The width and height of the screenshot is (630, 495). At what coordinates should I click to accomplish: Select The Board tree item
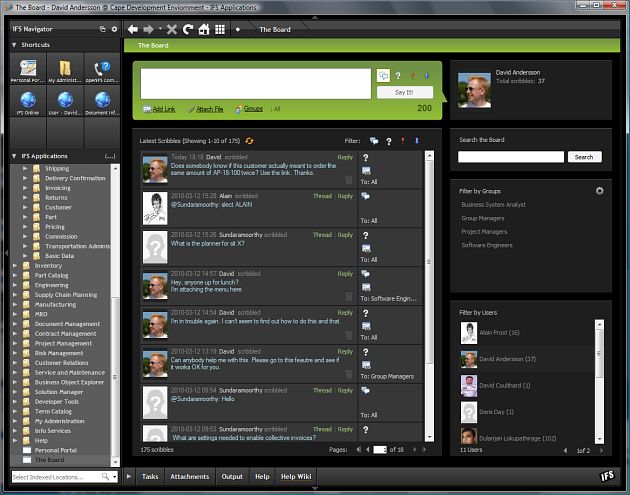tap(49, 460)
